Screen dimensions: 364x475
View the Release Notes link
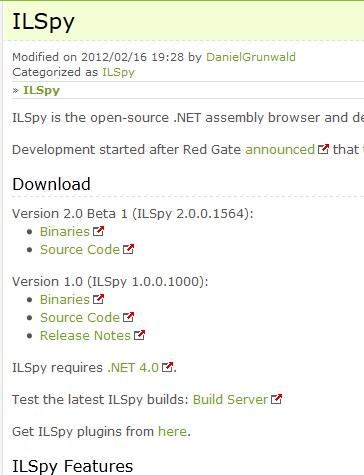(x=85, y=336)
